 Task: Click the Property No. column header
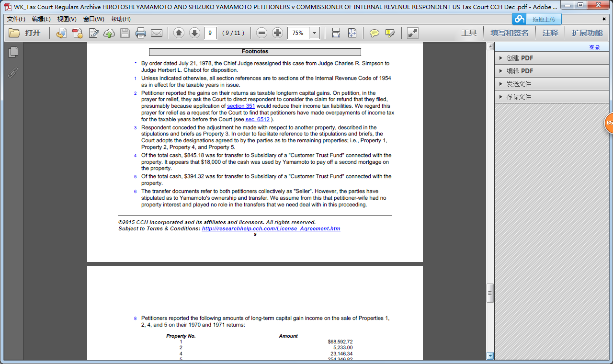(181, 336)
